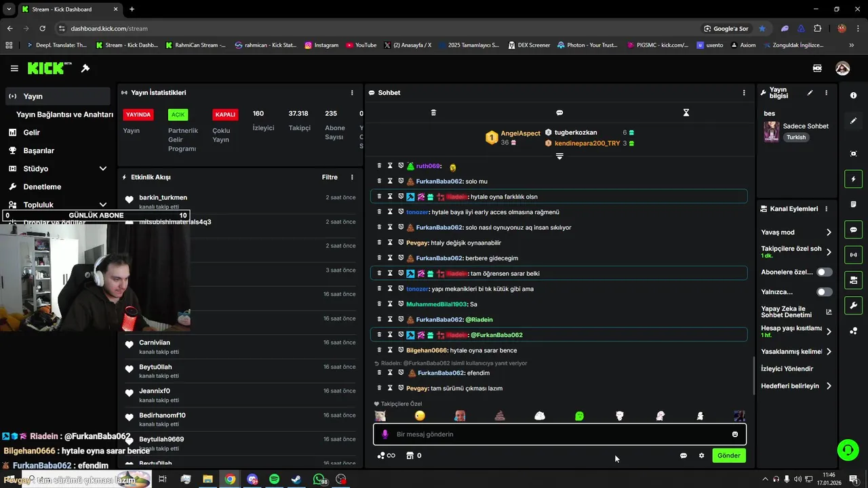Viewport: 868px width, 488px height.
Task: Open chat settings gear icon
Action: tap(701, 455)
